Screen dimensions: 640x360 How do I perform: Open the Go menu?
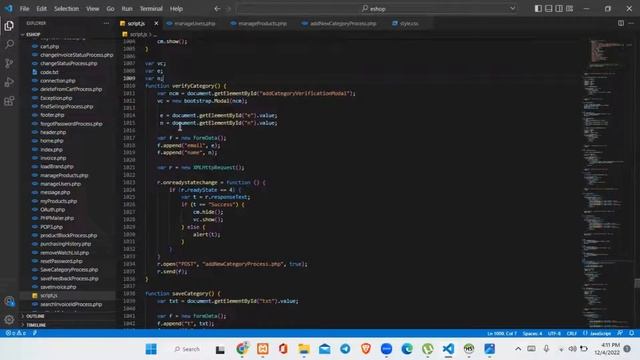110,9
